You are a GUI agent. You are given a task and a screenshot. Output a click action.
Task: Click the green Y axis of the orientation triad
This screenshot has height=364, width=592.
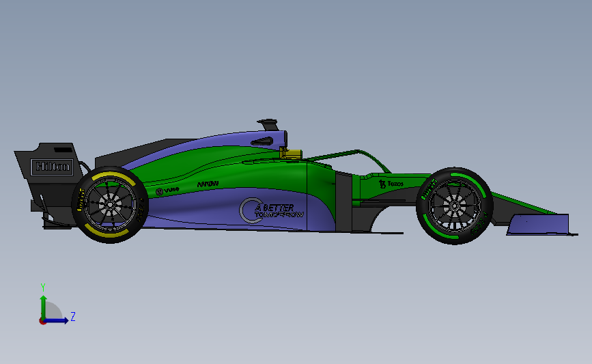[x=44, y=307]
